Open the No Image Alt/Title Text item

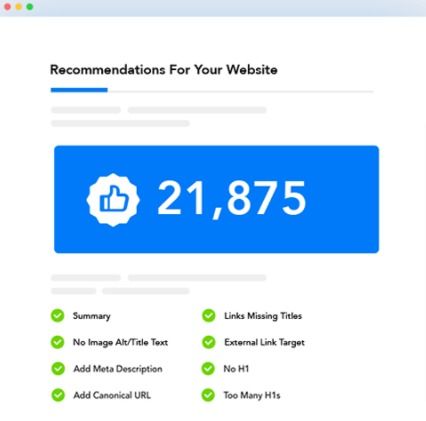pos(120,342)
